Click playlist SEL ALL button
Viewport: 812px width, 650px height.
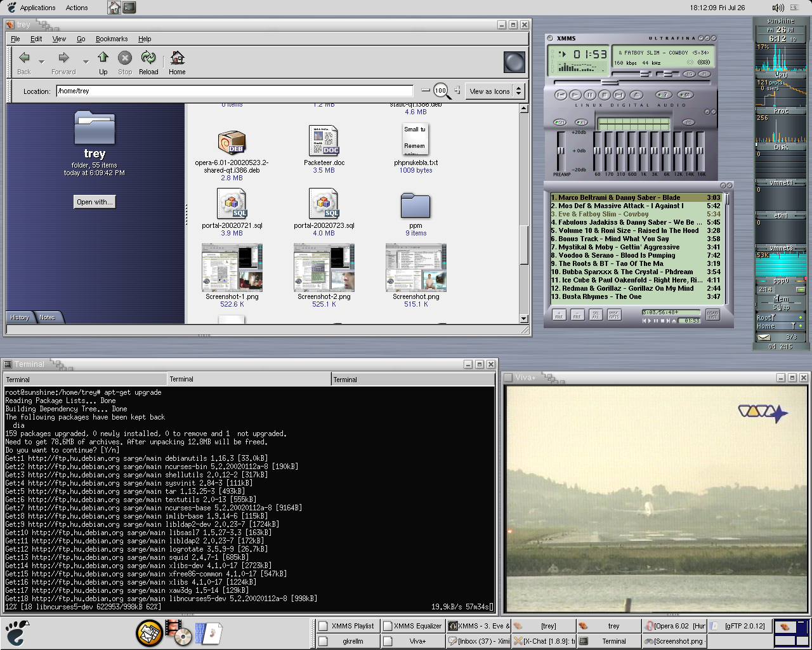coord(596,315)
